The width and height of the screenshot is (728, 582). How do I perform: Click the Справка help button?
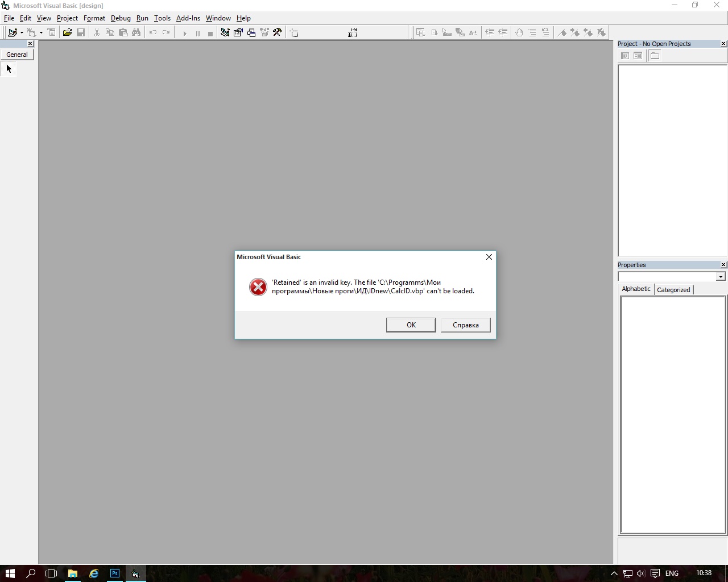pos(465,325)
